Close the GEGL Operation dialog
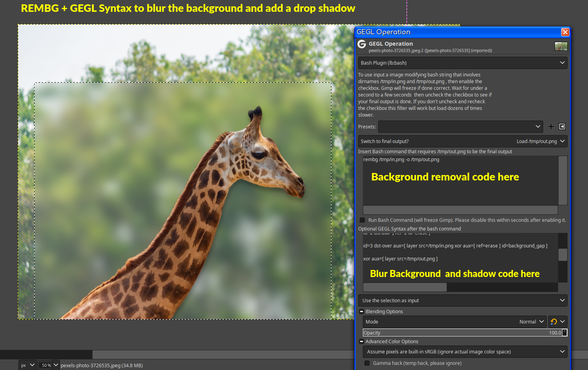This screenshot has height=370, width=588. click(565, 32)
